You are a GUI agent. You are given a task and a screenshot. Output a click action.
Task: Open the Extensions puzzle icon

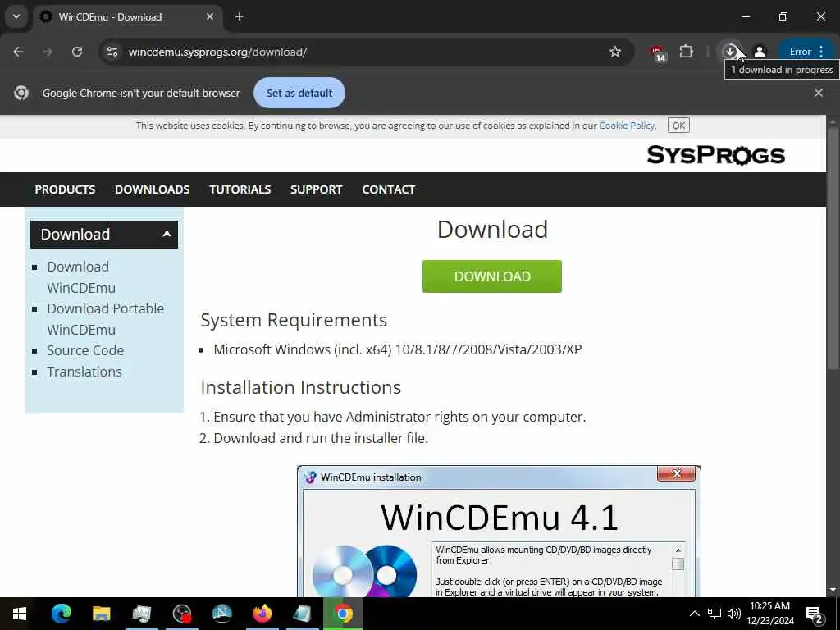click(x=687, y=52)
